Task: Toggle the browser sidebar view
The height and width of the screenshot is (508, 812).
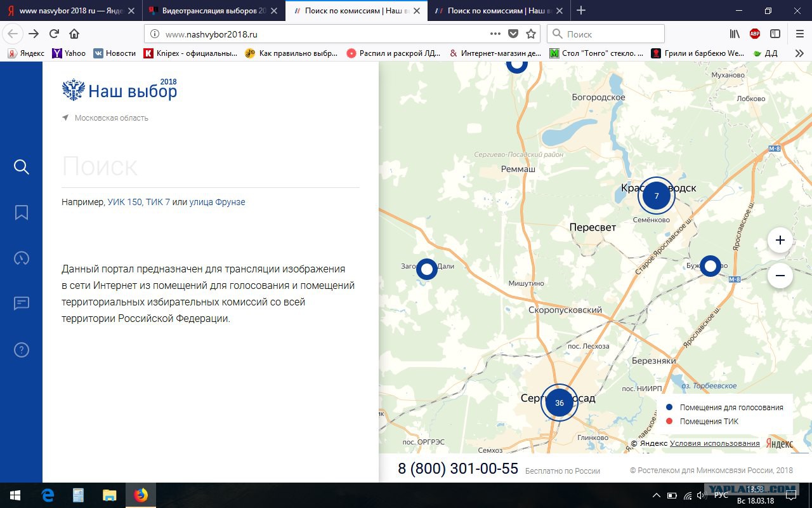Action: pos(775,34)
